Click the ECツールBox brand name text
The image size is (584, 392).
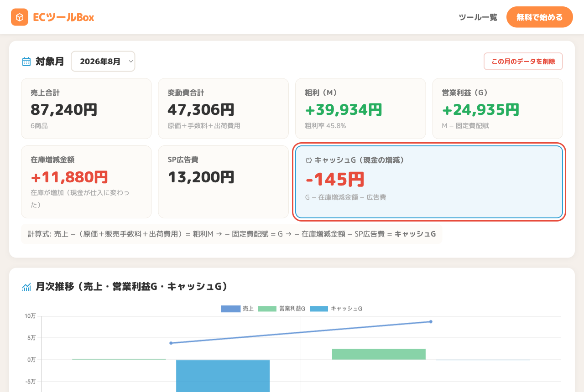63,17
